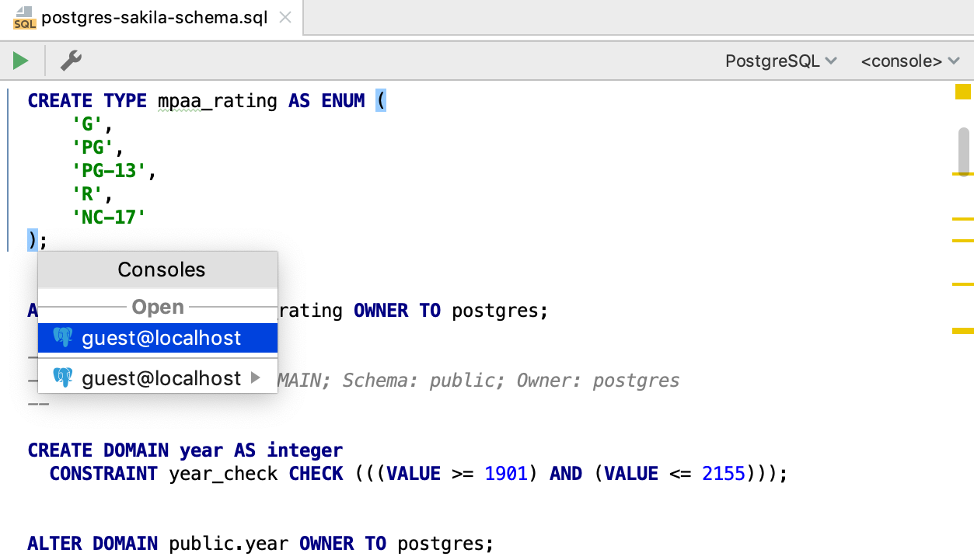The height and width of the screenshot is (560, 974).
Task: Click postgres in the ALTER DOMAIN line
Action: [441, 544]
